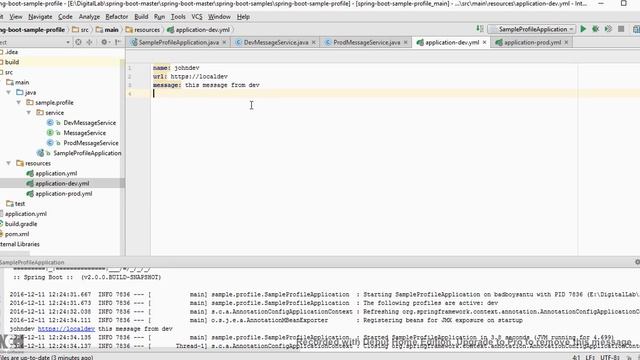Image resolution: width=640 pixels, height=360 pixels.
Task: Click application-dev.yml breadcrumb
Action: 199,29
